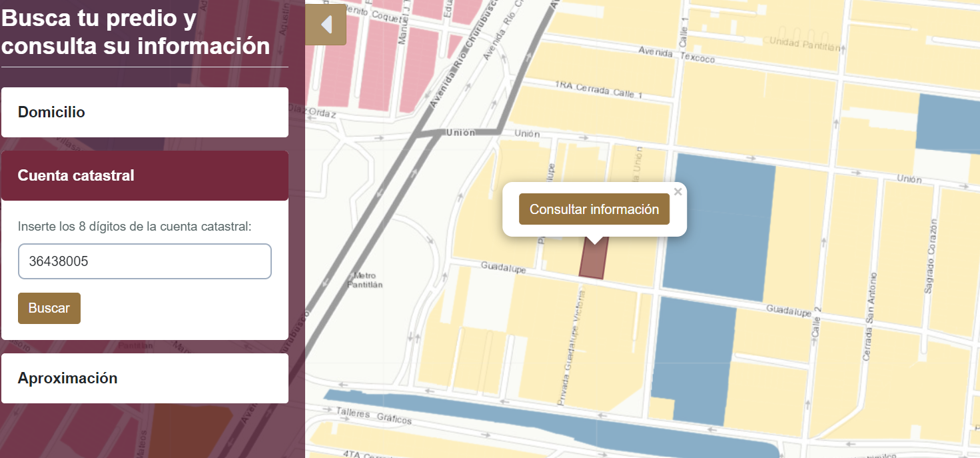
Task: Expand the Aproximación section
Action: pyautogui.click(x=145, y=378)
